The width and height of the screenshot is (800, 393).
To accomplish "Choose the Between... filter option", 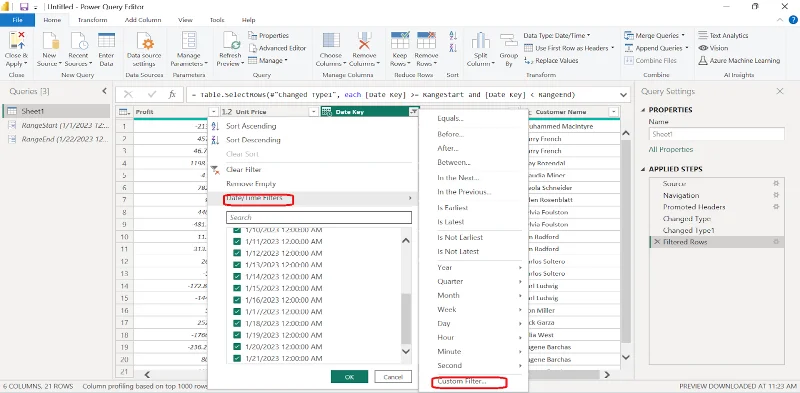I will tap(454, 162).
